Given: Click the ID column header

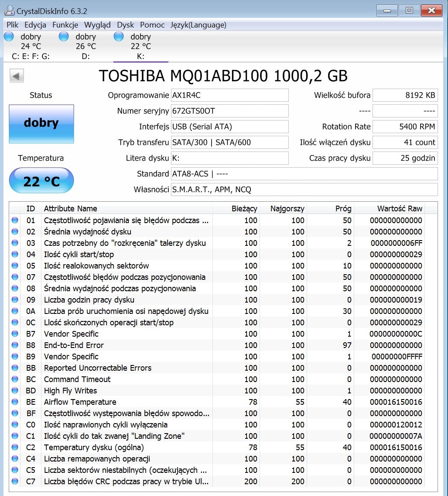Looking at the screenshot, I should coord(31,208).
